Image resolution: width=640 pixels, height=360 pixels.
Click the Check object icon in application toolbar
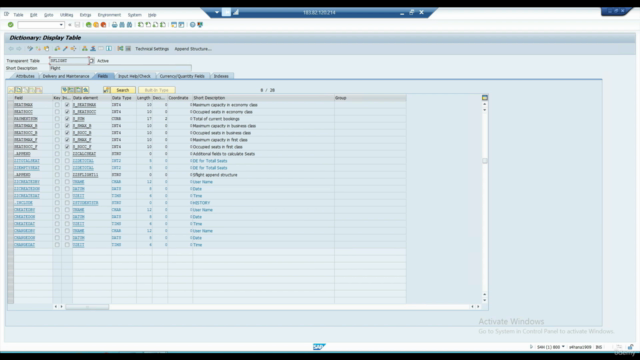[57, 49]
